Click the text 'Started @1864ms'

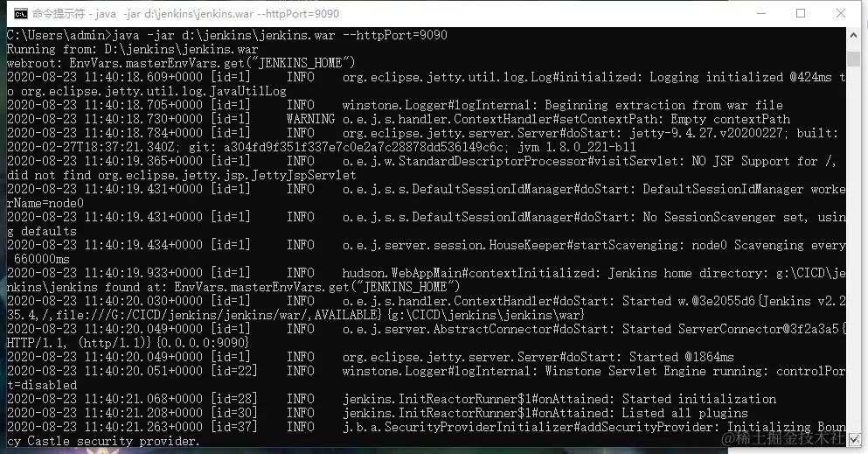[x=682, y=357]
